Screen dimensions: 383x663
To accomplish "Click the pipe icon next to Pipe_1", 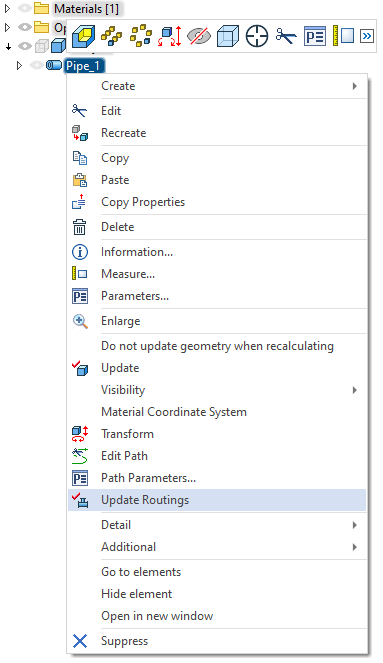I will pyautogui.click(x=54, y=65).
